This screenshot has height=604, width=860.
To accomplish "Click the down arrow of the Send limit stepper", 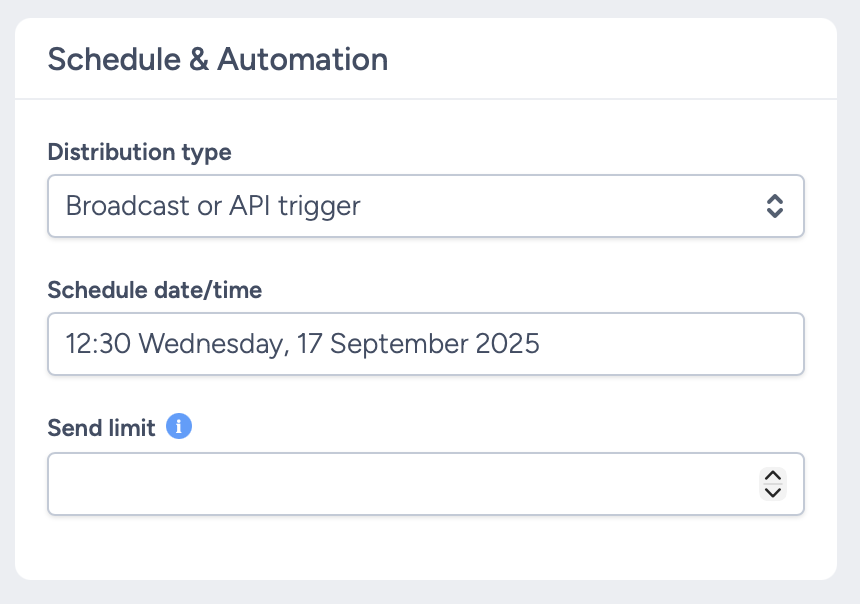I will click(x=773, y=491).
